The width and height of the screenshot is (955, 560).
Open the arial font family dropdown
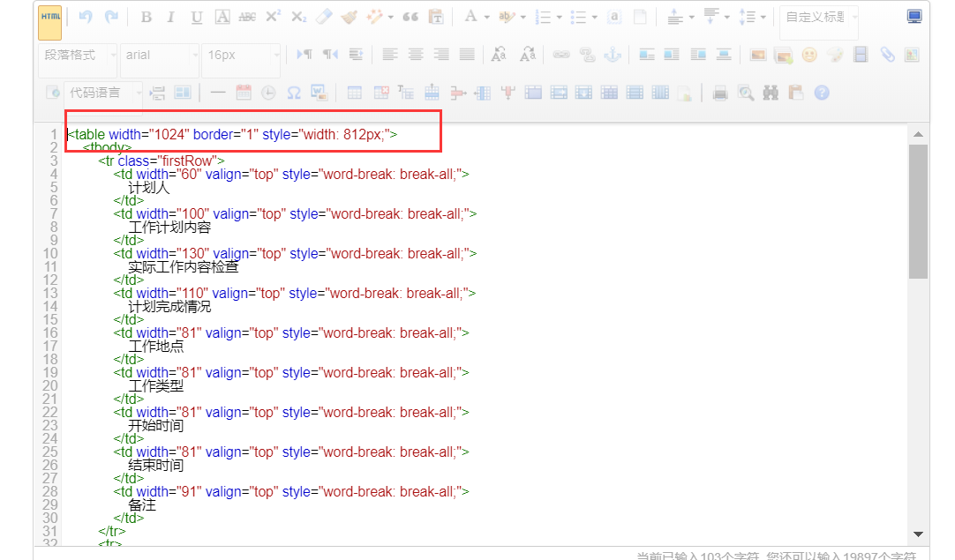pyautogui.click(x=160, y=55)
